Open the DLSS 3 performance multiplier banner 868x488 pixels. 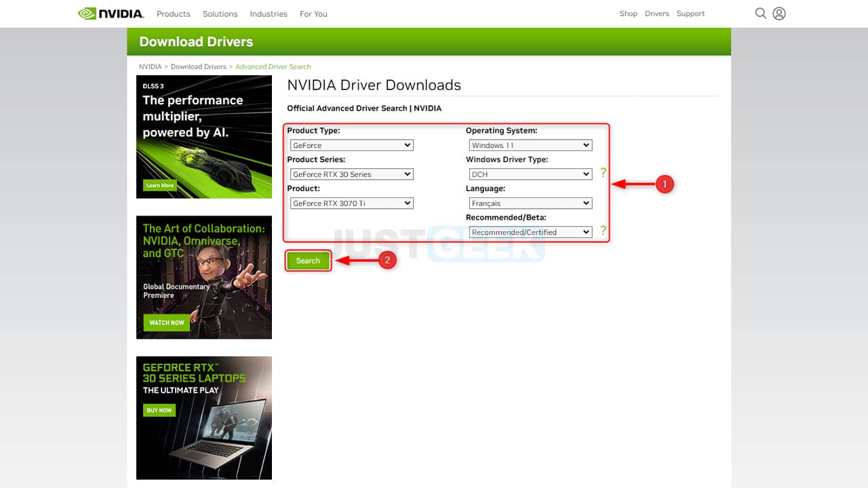(x=204, y=137)
